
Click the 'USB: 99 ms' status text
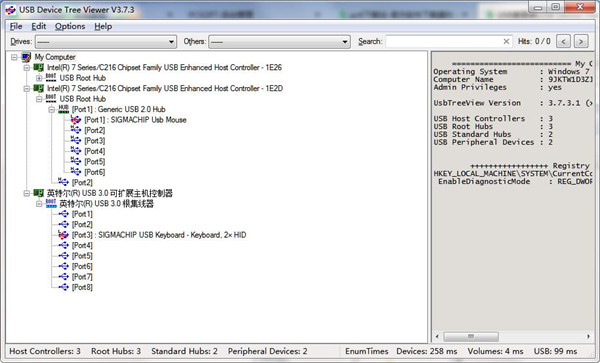coord(555,351)
